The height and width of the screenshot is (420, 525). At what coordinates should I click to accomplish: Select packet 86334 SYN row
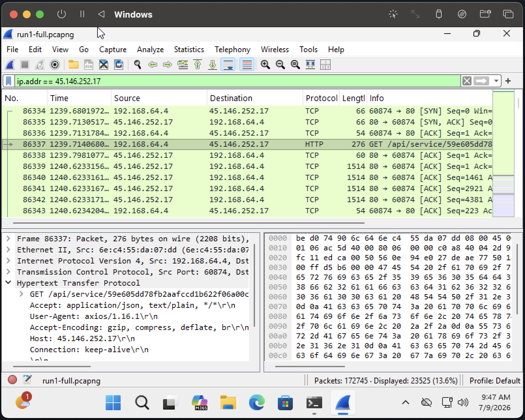click(x=247, y=111)
